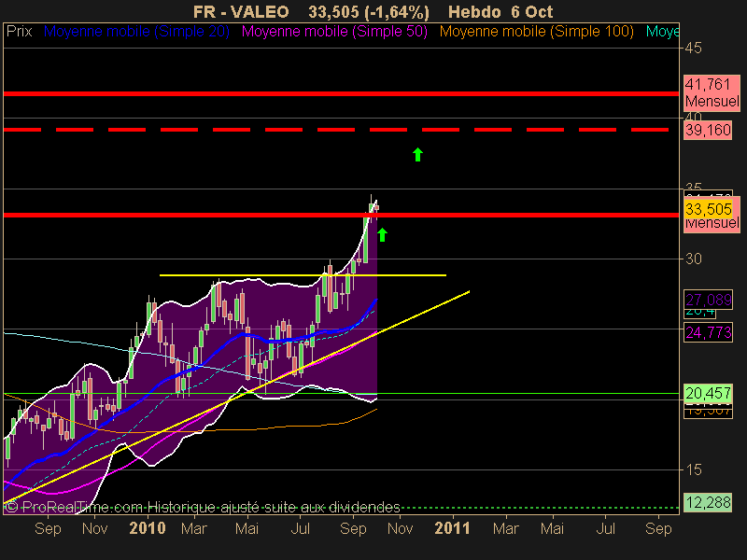The image size is (747, 560).
Task: Click the '2010' time axis label
Action: pos(148,528)
